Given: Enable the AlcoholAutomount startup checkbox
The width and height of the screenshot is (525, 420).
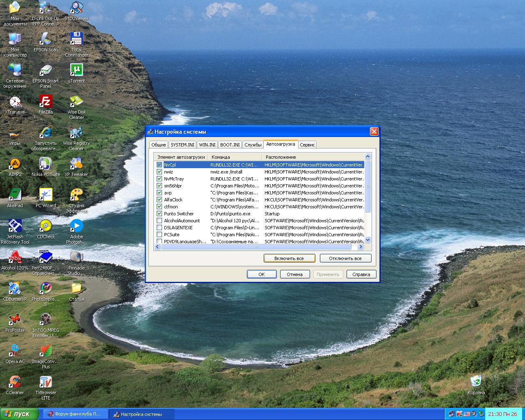Looking at the screenshot, I should pos(159,221).
